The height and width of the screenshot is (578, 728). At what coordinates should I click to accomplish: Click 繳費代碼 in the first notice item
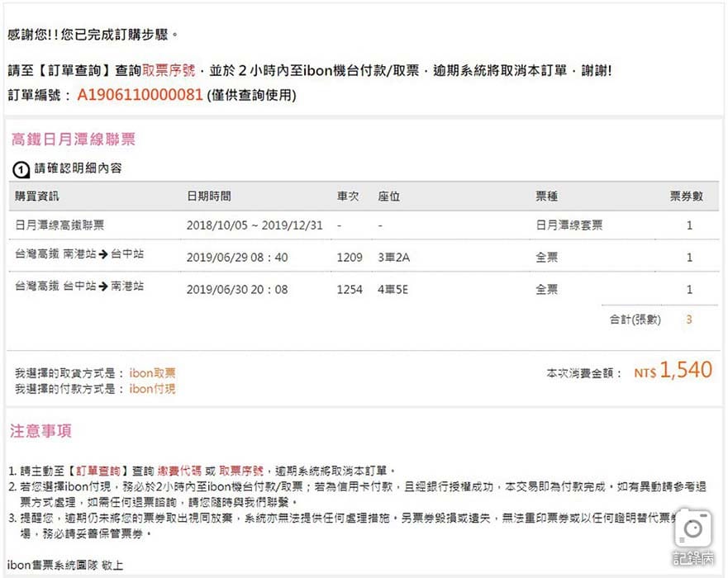[x=172, y=469]
